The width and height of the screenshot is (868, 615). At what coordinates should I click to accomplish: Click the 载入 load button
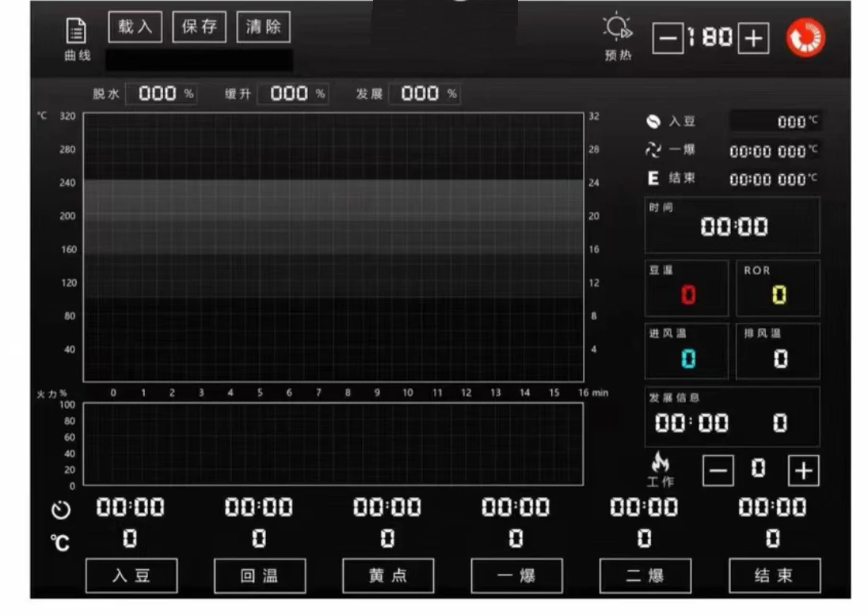135,27
